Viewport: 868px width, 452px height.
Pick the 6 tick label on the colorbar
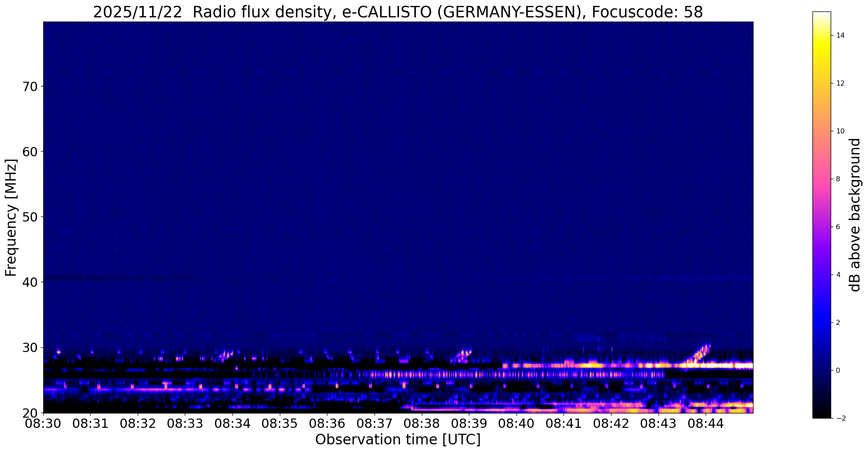pyautogui.click(x=838, y=227)
